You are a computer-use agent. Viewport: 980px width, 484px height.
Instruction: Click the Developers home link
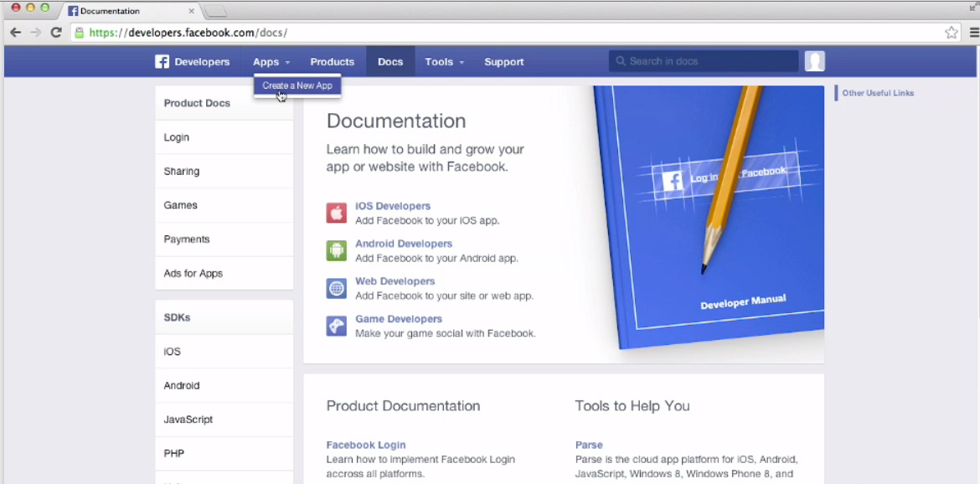click(202, 62)
